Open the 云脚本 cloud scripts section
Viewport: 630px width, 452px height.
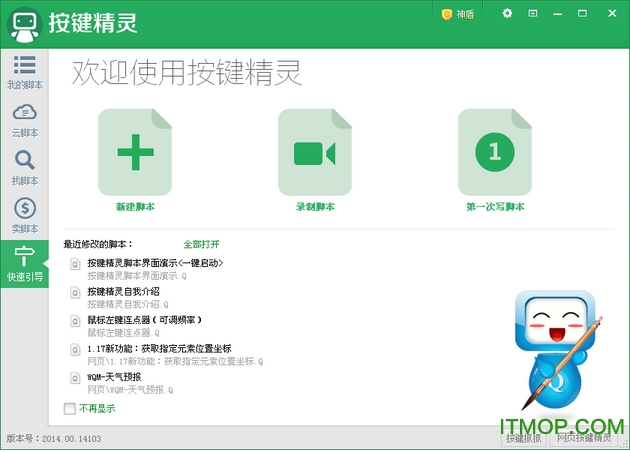24,119
